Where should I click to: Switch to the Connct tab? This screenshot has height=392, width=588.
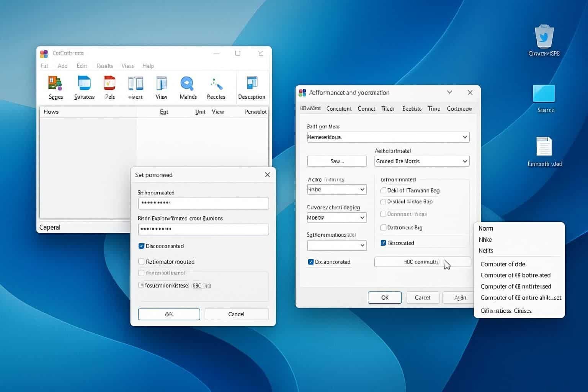tap(366, 109)
